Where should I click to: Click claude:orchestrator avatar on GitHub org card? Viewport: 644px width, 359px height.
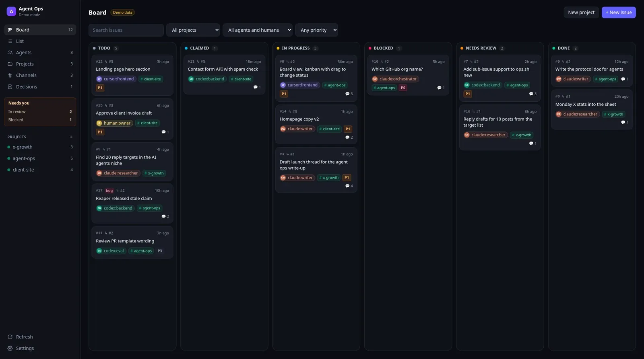(375, 79)
